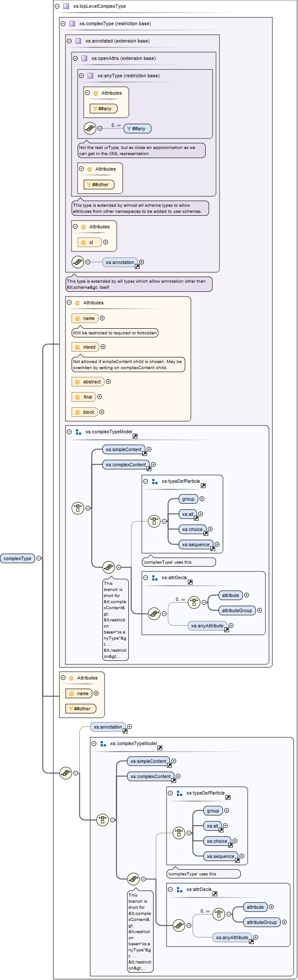Follow link arrow on upper xs:complexTypeModel title
The height and width of the screenshot is (980, 298).
135,436
